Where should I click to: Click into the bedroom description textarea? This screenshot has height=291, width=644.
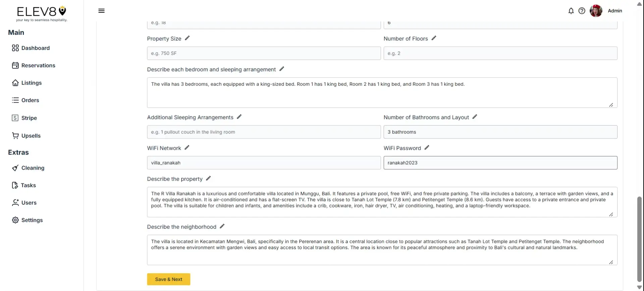coord(382,93)
